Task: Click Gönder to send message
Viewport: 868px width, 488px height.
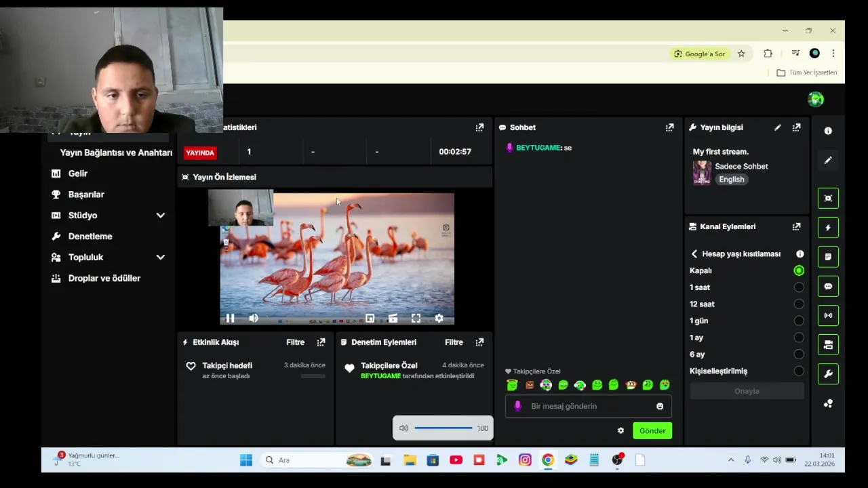Action: click(x=652, y=430)
